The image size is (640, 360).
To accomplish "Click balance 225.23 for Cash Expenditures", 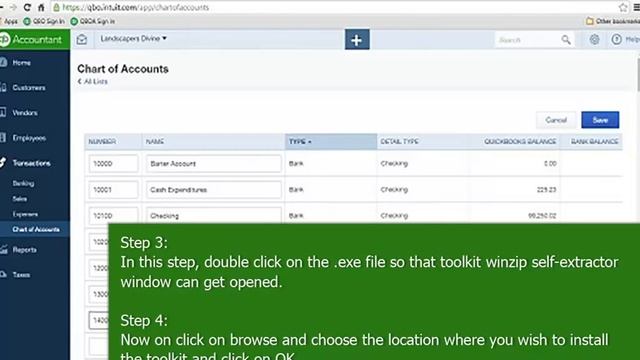I will coord(547,190).
